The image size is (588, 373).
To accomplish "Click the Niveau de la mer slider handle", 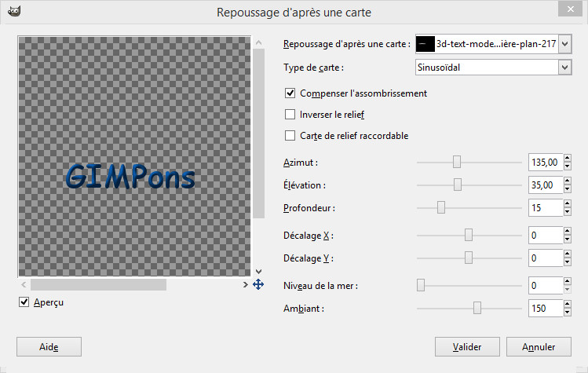I will coord(421,285).
